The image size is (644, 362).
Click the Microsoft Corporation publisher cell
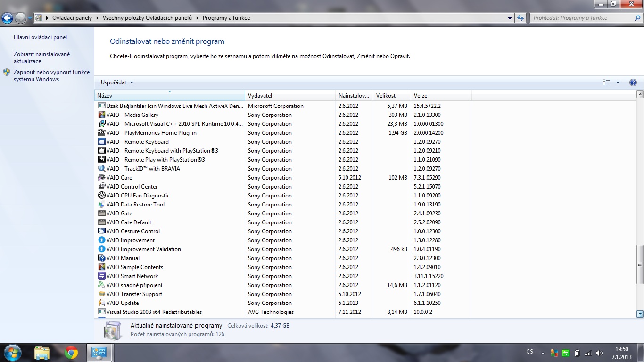pos(276,106)
